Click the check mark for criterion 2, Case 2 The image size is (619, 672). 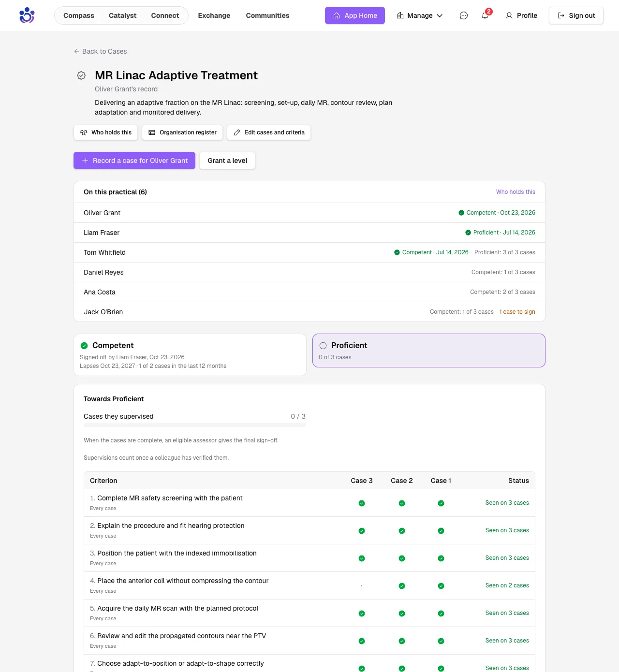(402, 531)
